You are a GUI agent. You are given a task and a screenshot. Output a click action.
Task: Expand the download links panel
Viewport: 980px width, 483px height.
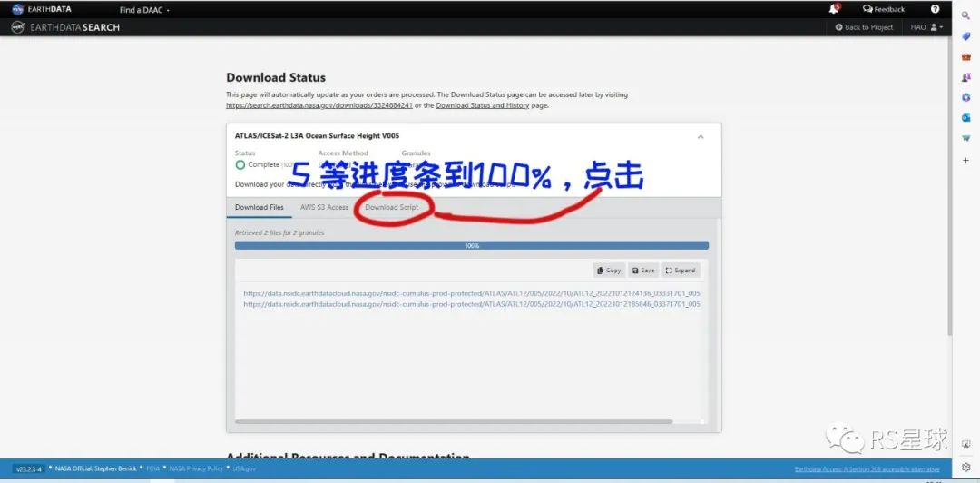(681, 271)
